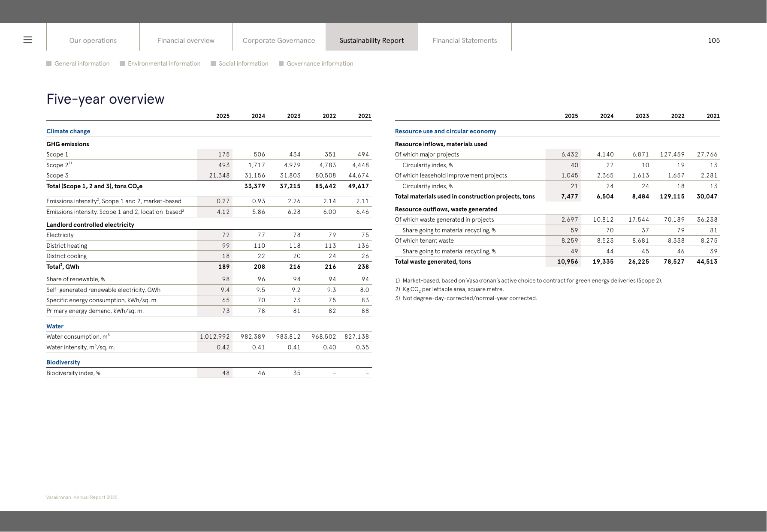767x532 pixels.
Task: Select Electricity row label
Action: point(60,235)
